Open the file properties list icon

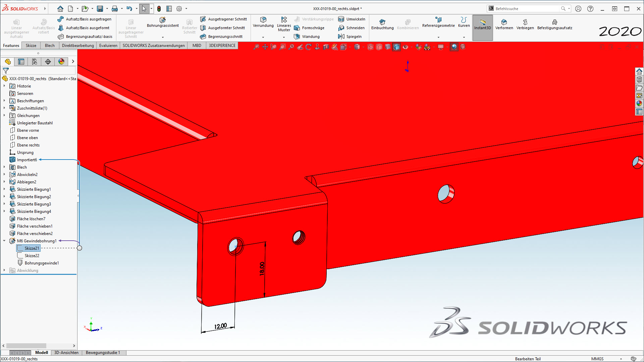169,9
